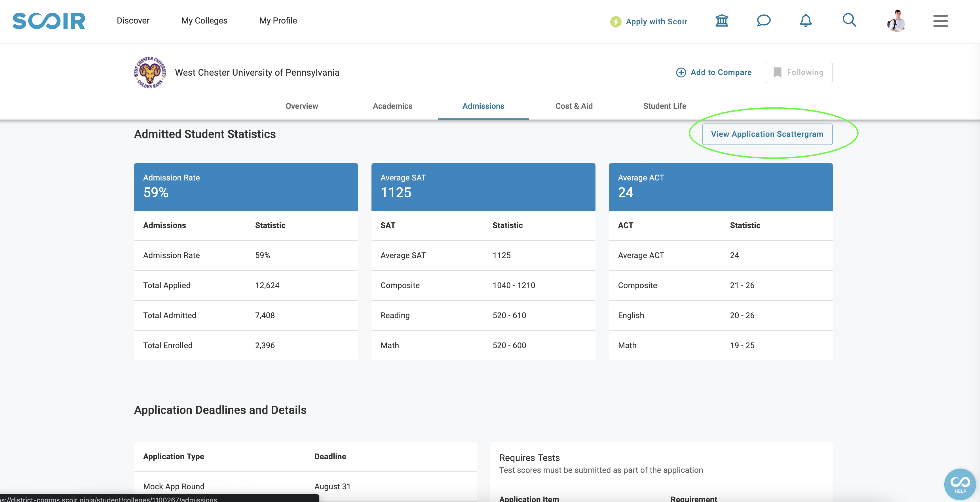Open the institution building icon

(x=722, y=20)
